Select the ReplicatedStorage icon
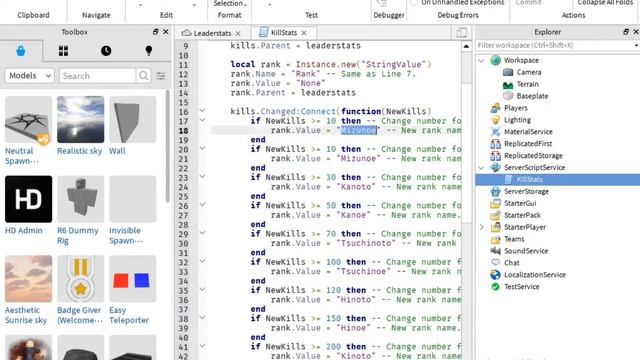640x360 pixels. point(496,156)
